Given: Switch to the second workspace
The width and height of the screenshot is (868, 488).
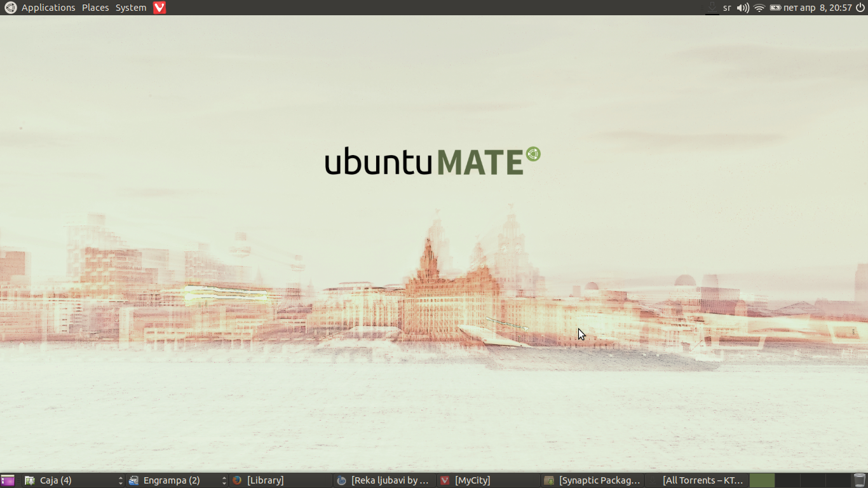Looking at the screenshot, I should 788,480.
